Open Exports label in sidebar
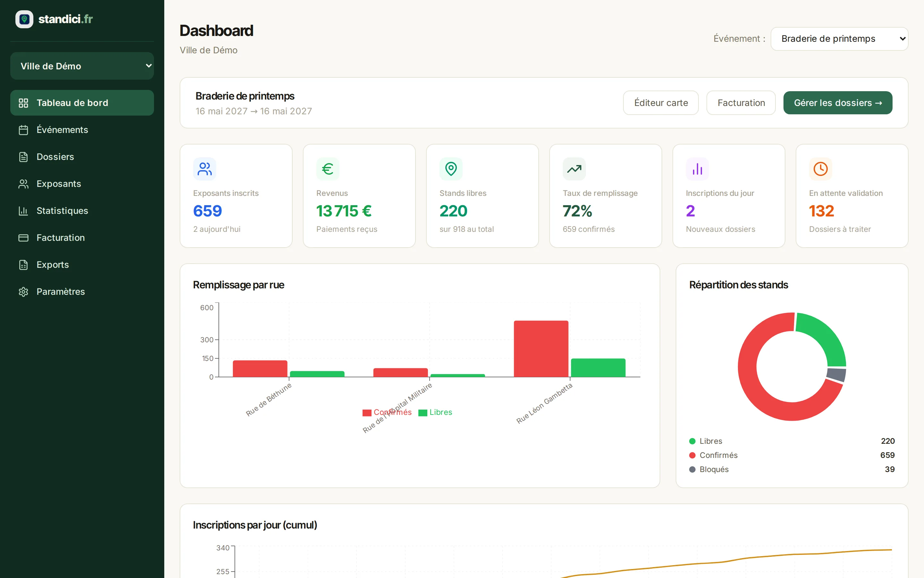924x578 pixels. (x=53, y=265)
